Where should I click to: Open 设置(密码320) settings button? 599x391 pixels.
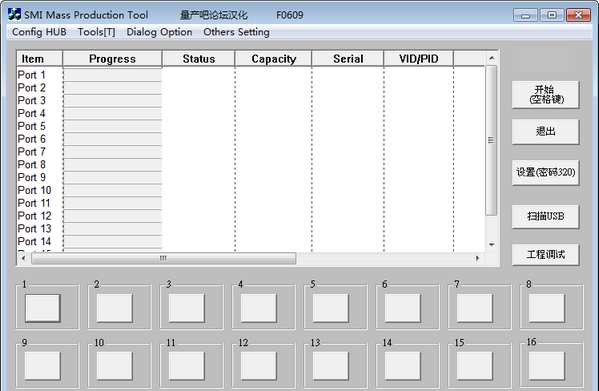(x=546, y=173)
